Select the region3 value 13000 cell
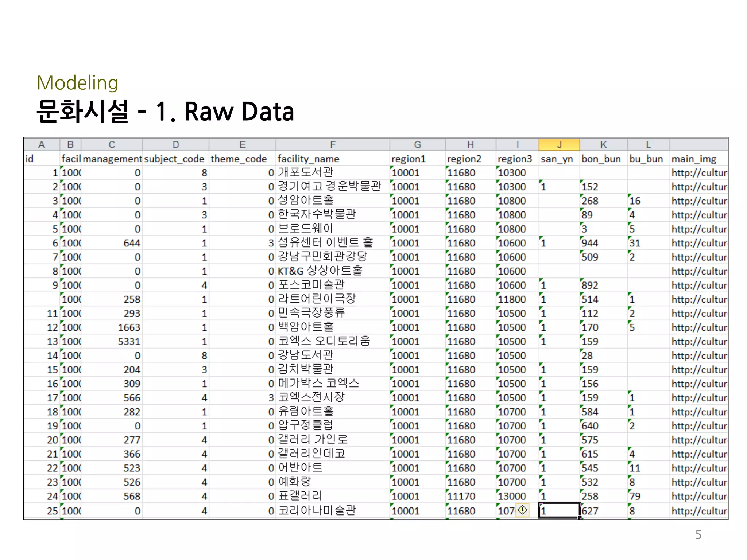 [x=512, y=496]
